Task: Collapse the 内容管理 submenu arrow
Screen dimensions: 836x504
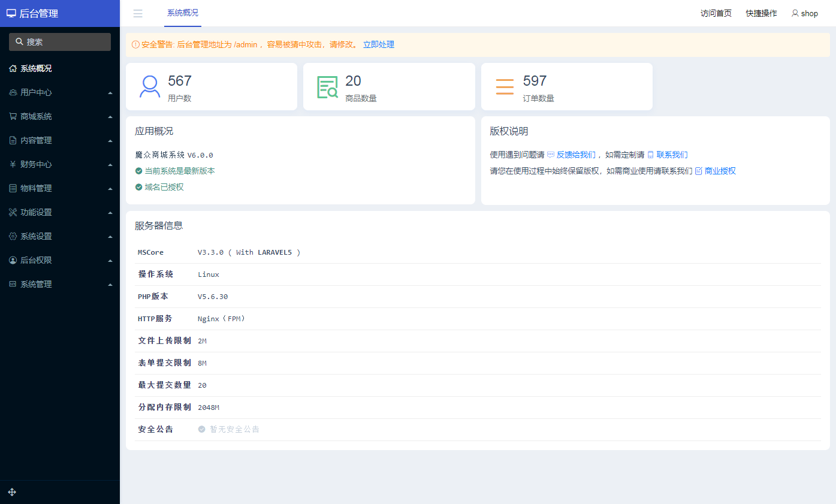Action: tap(110, 140)
